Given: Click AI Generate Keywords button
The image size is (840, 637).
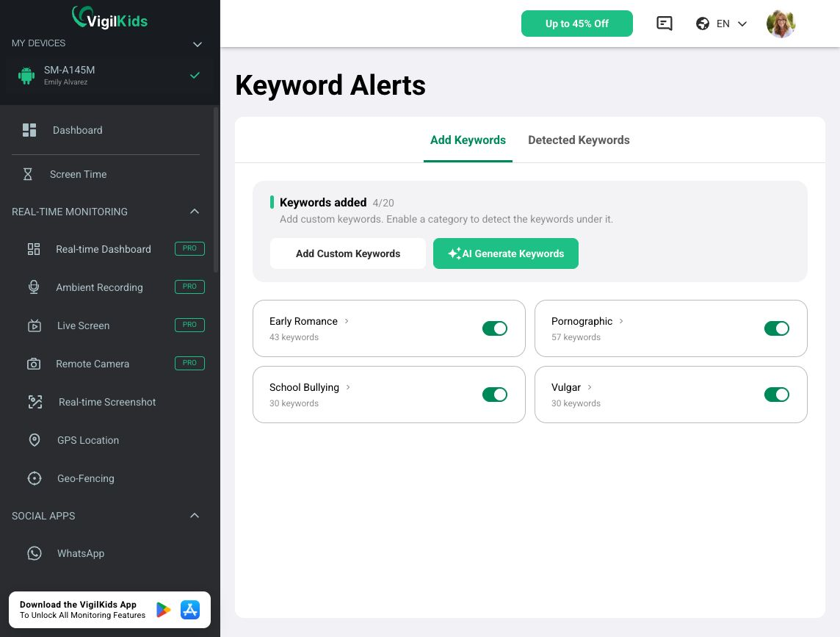Looking at the screenshot, I should coord(505,253).
